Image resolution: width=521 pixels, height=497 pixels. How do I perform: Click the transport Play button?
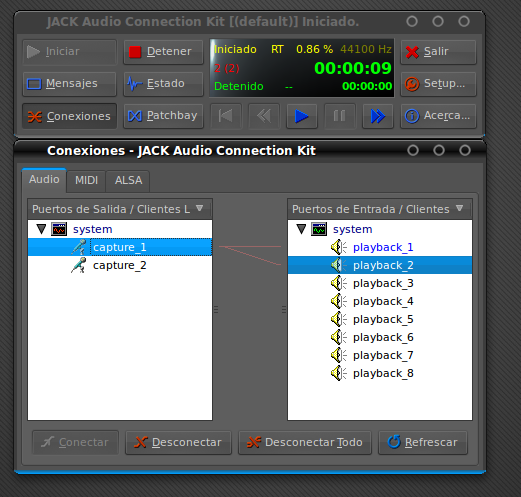click(302, 116)
